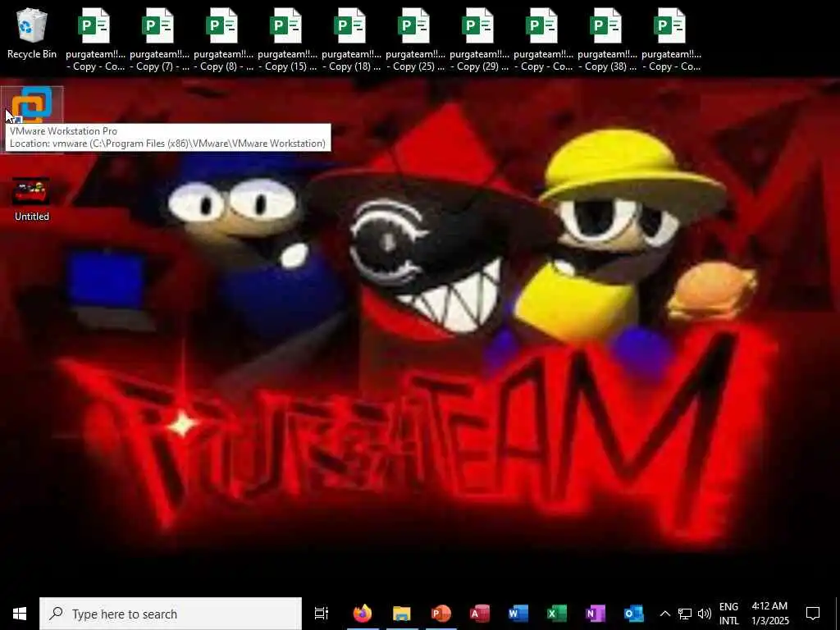
Task: Launch Access from the taskbar
Action: pos(479,614)
